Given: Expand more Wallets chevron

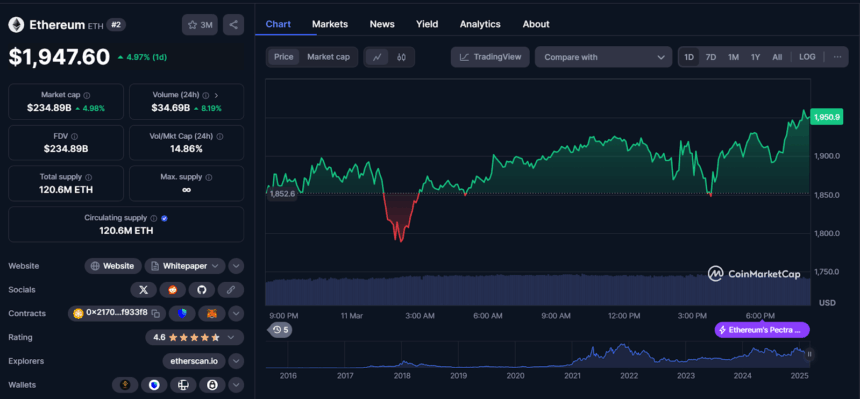Looking at the screenshot, I should [x=236, y=385].
